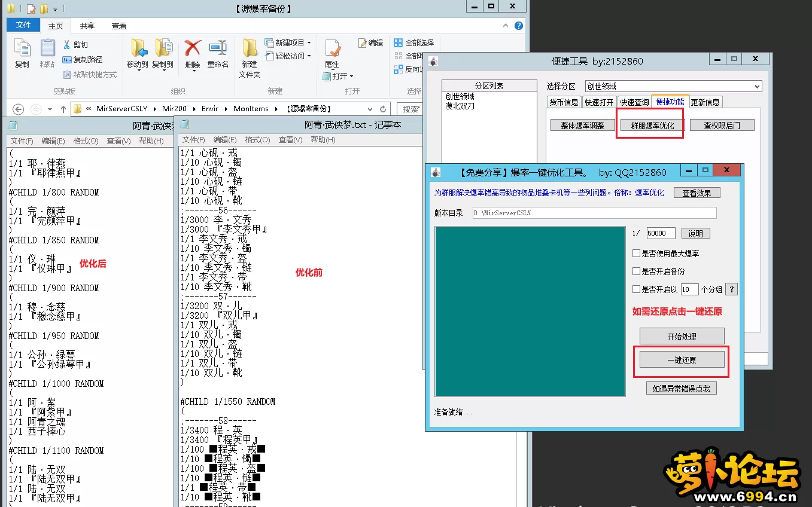Click the Properties (属性) icon
812x507 pixels.
point(332,49)
